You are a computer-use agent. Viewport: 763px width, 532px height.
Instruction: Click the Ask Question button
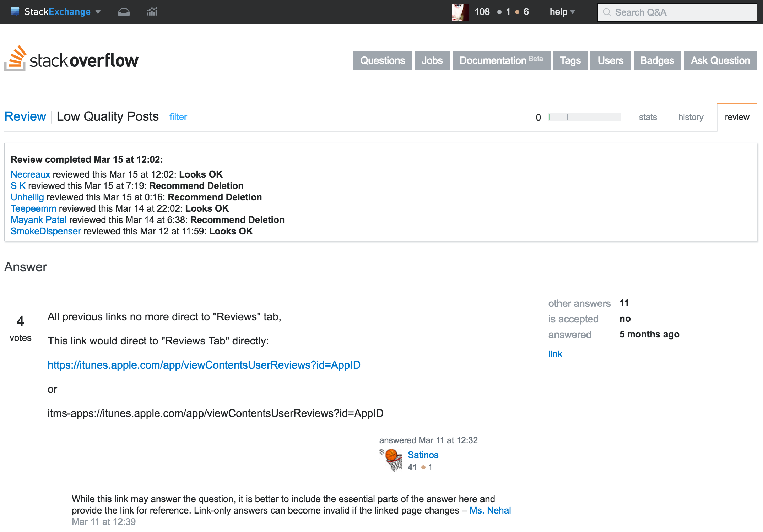click(x=720, y=61)
